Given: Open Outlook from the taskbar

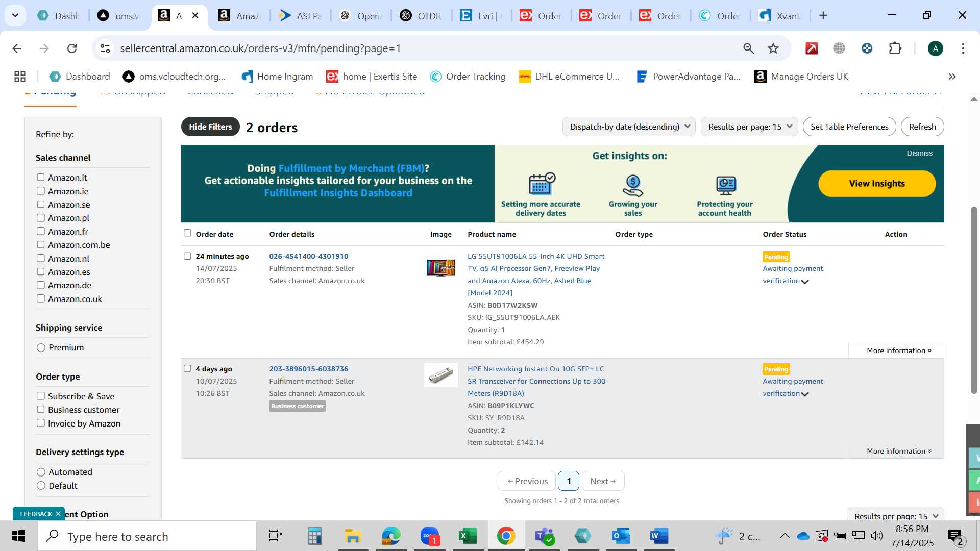Looking at the screenshot, I should (x=621, y=536).
